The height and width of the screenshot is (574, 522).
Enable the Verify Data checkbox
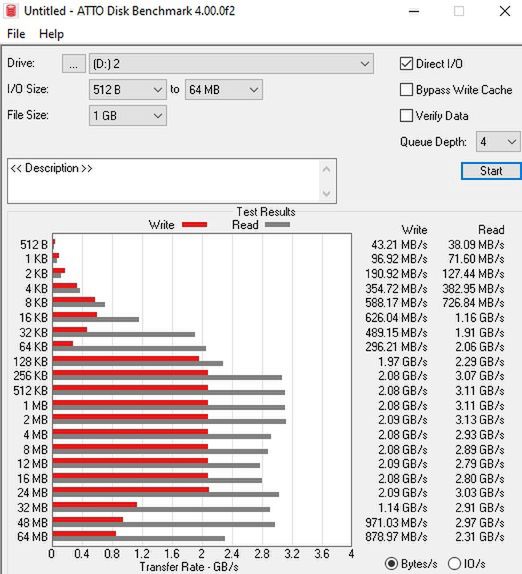pyautogui.click(x=406, y=116)
